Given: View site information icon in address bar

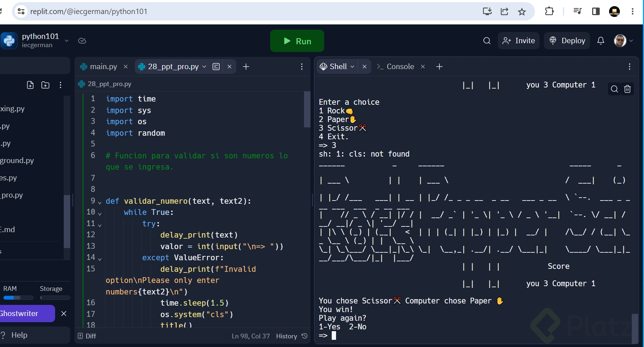Looking at the screenshot, I should [21, 12].
